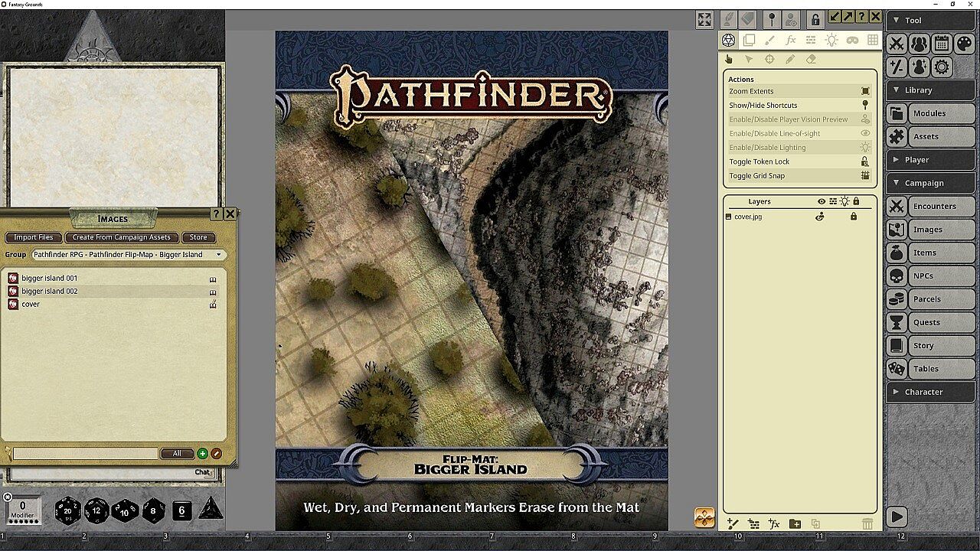
Task: Toggle the Token Lock action
Action: [799, 161]
